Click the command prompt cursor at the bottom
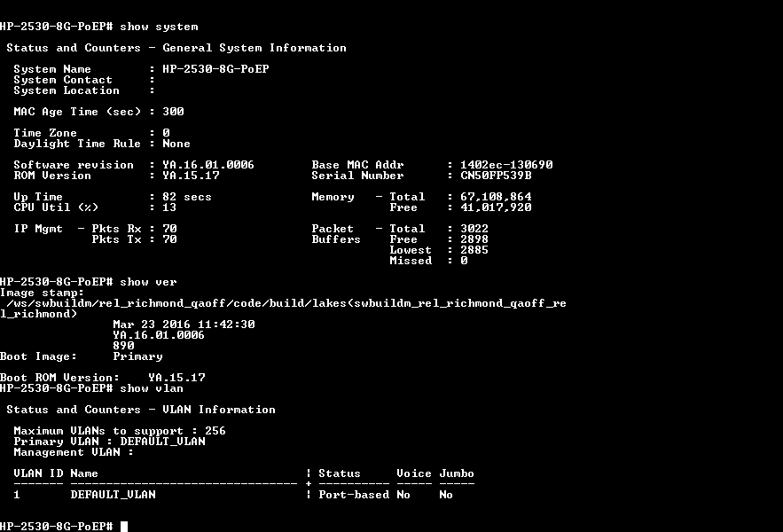 [124, 527]
